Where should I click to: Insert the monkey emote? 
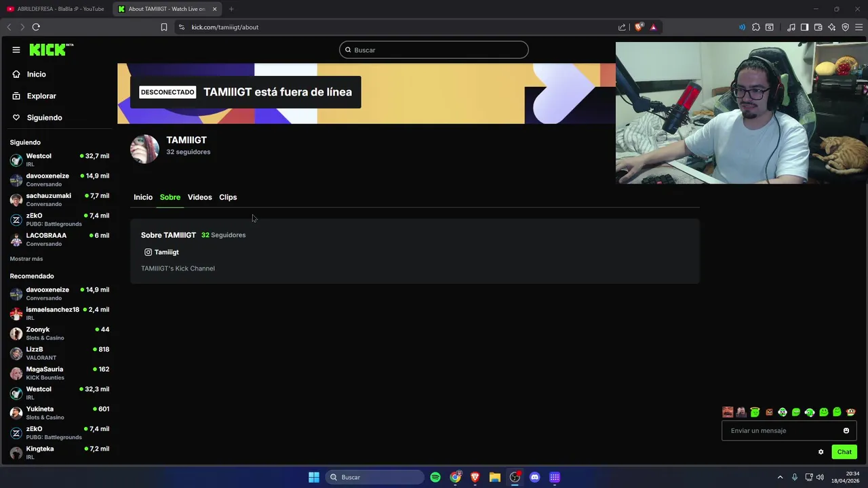[x=851, y=412]
